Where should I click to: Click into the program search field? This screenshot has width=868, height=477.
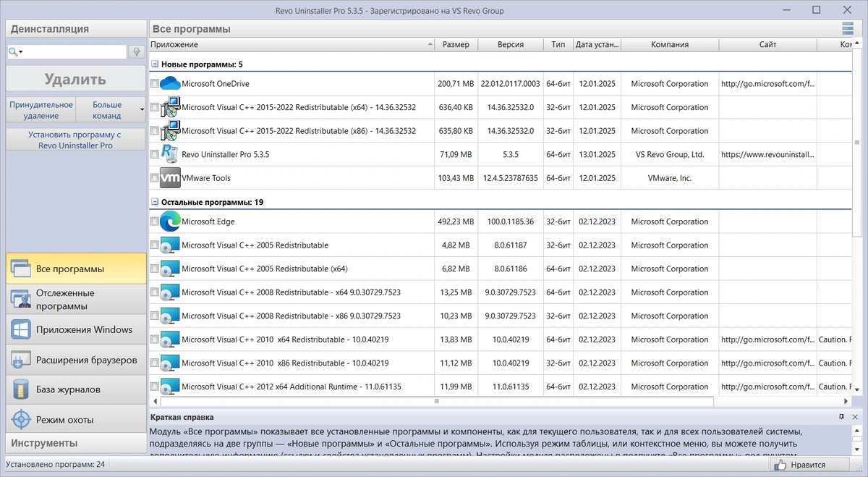[x=76, y=52]
